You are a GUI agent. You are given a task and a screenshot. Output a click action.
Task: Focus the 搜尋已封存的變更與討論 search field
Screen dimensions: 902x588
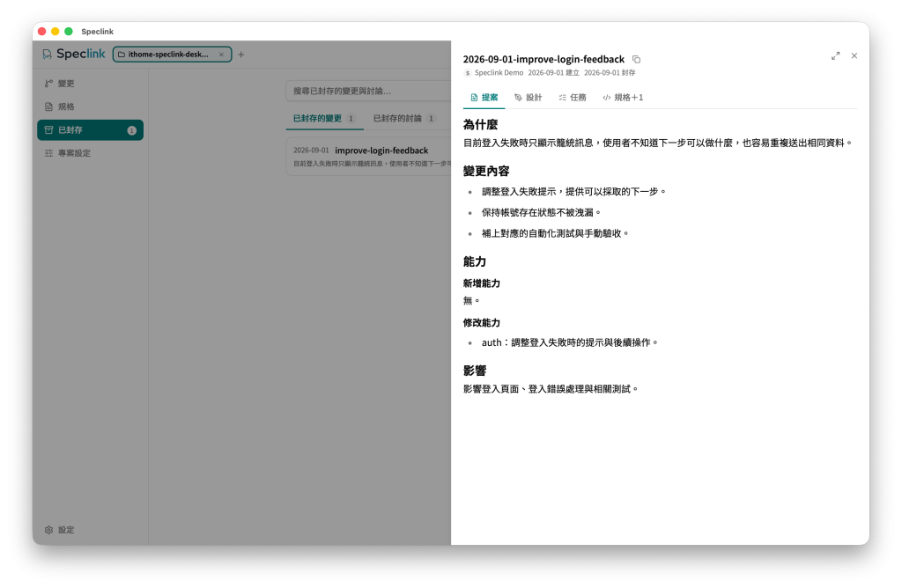click(x=369, y=91)
